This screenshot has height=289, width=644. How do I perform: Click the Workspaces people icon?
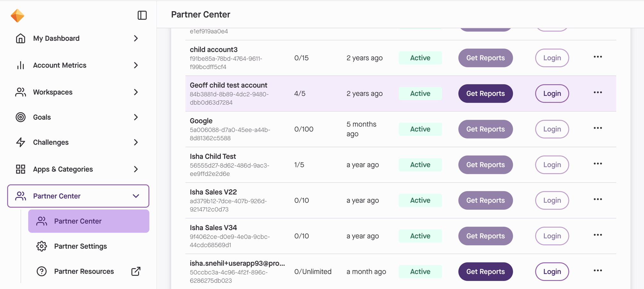click(21, 92)
